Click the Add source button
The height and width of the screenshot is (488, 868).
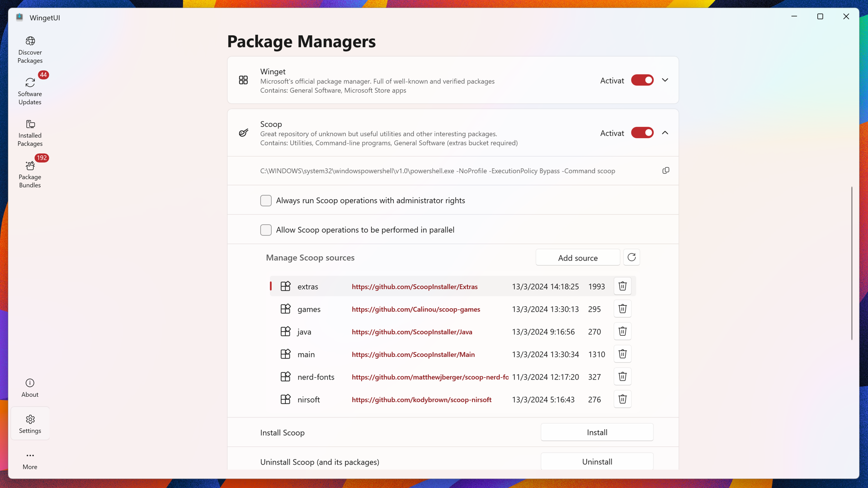578,258
